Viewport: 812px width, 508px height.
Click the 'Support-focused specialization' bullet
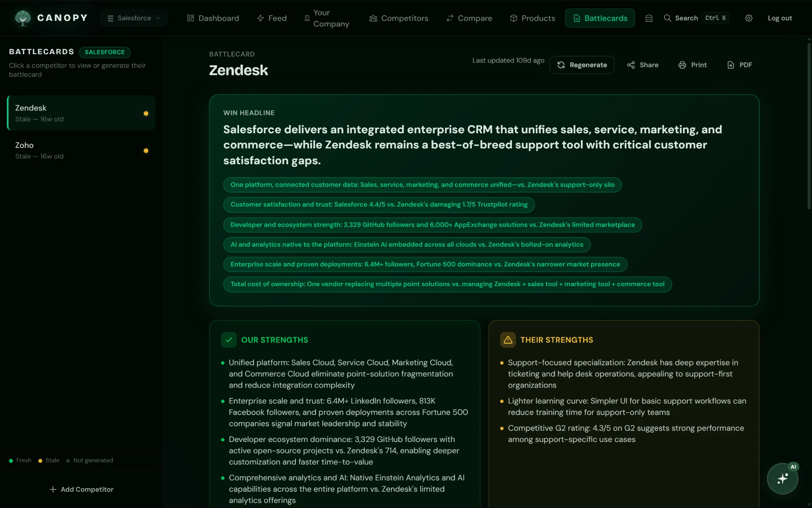point(623,374)
